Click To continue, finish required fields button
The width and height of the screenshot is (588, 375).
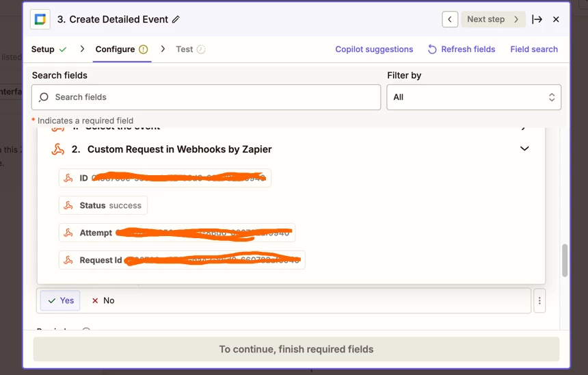point(296,349)
